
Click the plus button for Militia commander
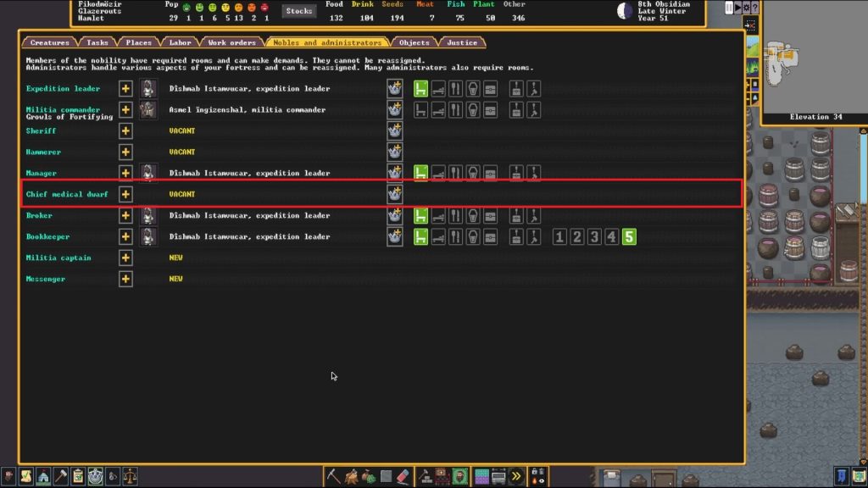[x=125, y=109]
